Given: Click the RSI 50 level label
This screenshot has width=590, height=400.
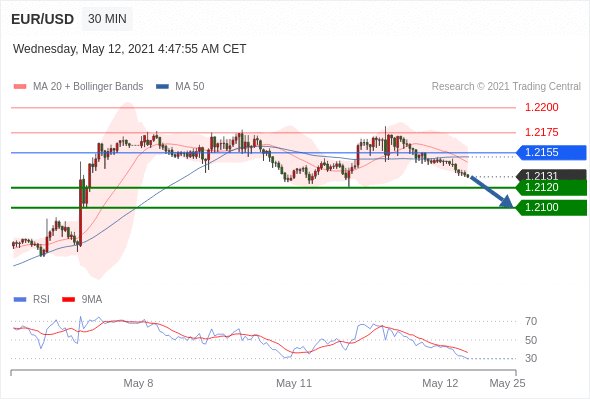Looking at the screenshot, I should (531, 341).
